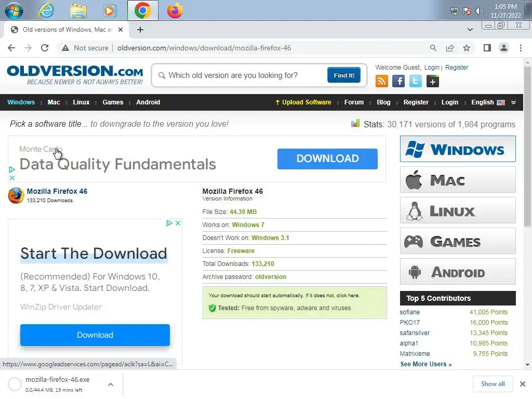The height and width of the screenshot is (399, 532).
Task: Open Windows Explorer from the taskbar
Action: (x=78, y=10)
